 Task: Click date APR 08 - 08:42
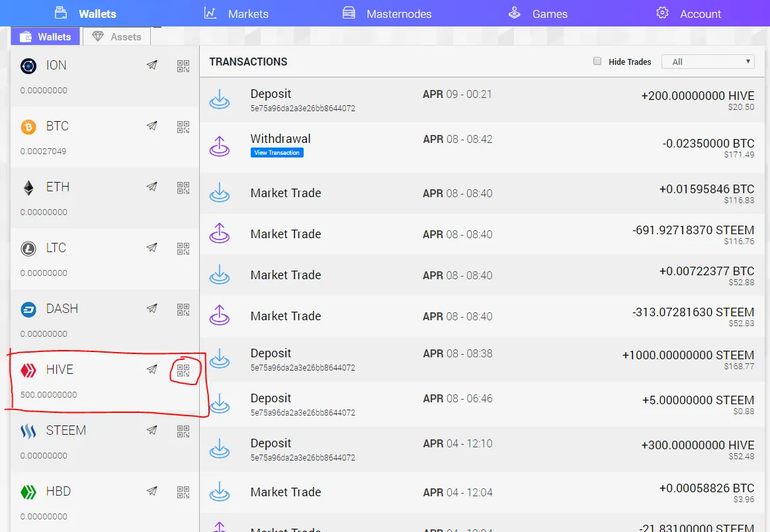[457, 139]
